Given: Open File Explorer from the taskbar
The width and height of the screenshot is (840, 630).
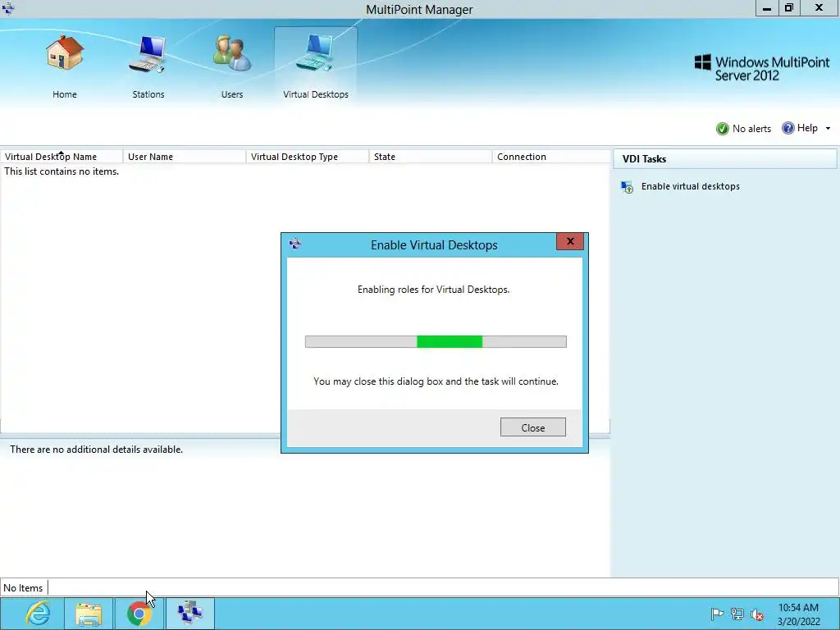Looking at the screenshot, I should [89, 614].
